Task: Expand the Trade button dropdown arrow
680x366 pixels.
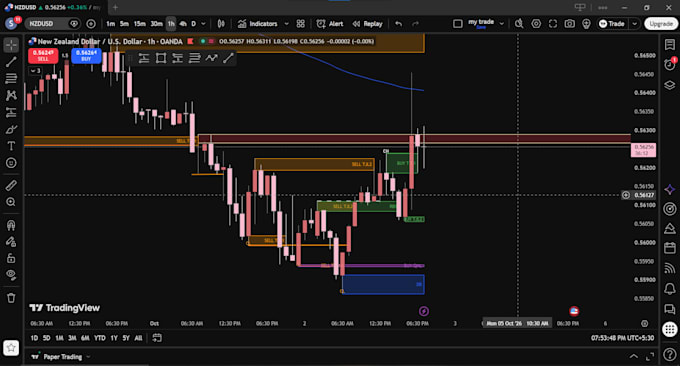Action: pyautogui.click(x=635, y=24)
